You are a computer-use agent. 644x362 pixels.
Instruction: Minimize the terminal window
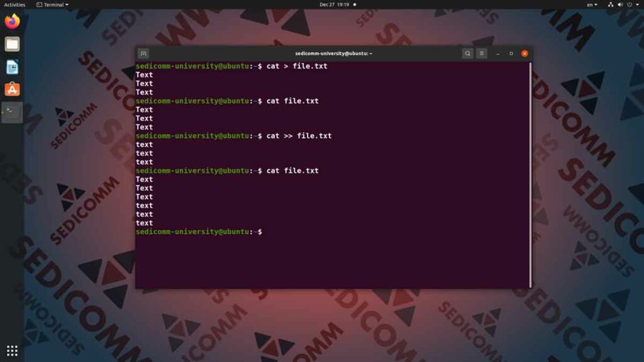coord(498,53)
